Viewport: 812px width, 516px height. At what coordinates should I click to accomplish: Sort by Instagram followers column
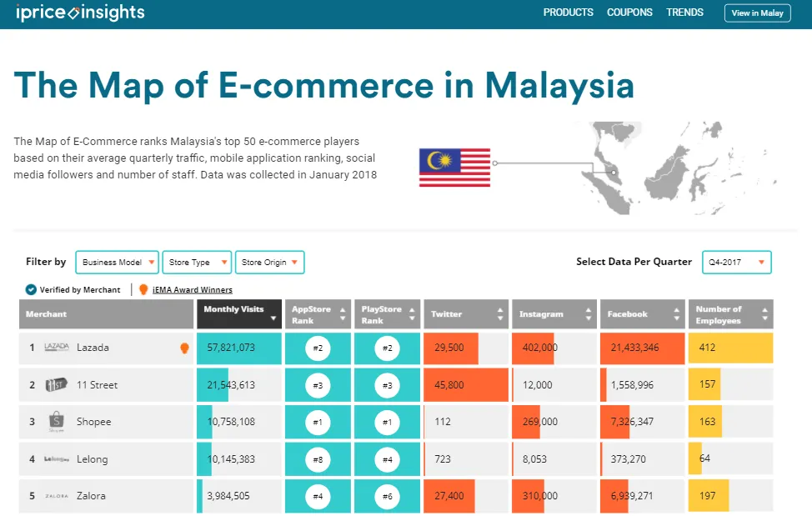coord(554,313)
